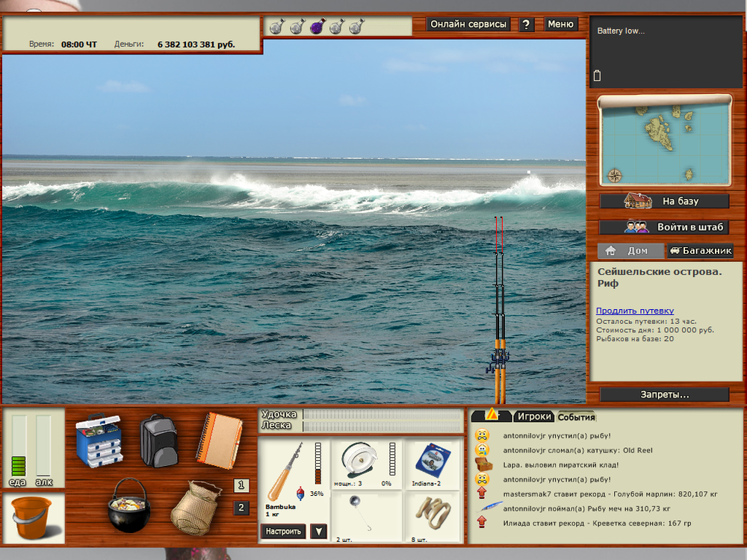Click the Продлить путевку link
This screenshot has height=560, width=747.
coord(635,311)
